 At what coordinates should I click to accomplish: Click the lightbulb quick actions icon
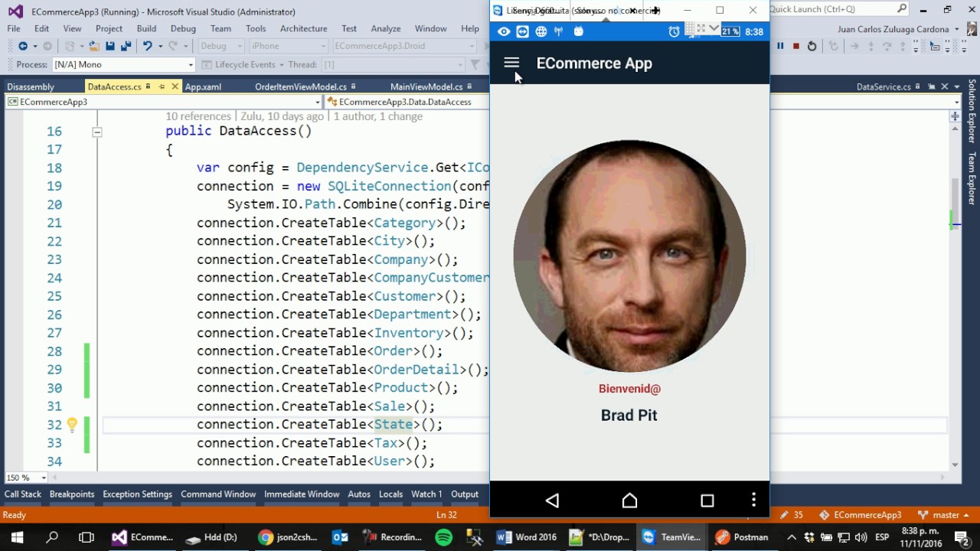click(x=72, y=425)
